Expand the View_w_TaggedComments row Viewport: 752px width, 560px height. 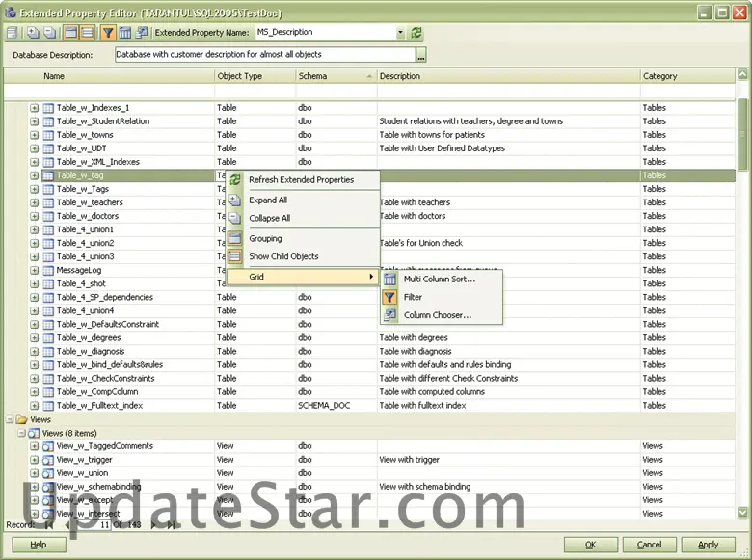(34, 446)
